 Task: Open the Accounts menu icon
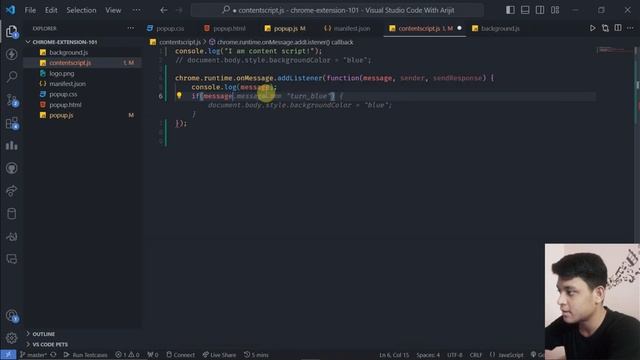pos(11,316)
